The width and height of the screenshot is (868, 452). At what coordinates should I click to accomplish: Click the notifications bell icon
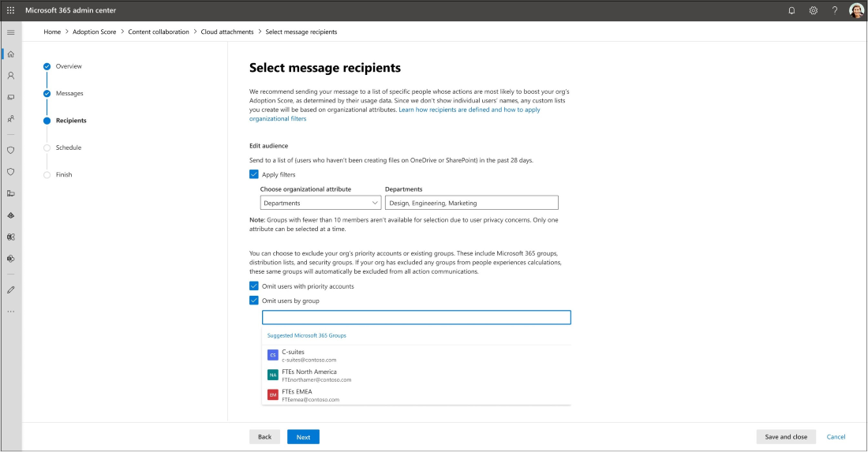(x=792, y=10)
